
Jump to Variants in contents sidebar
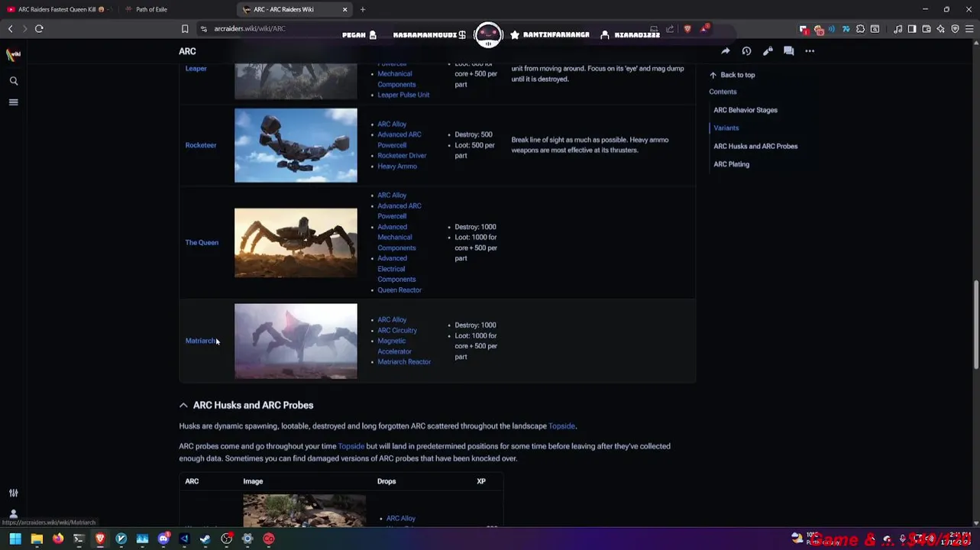coord(726,128)
